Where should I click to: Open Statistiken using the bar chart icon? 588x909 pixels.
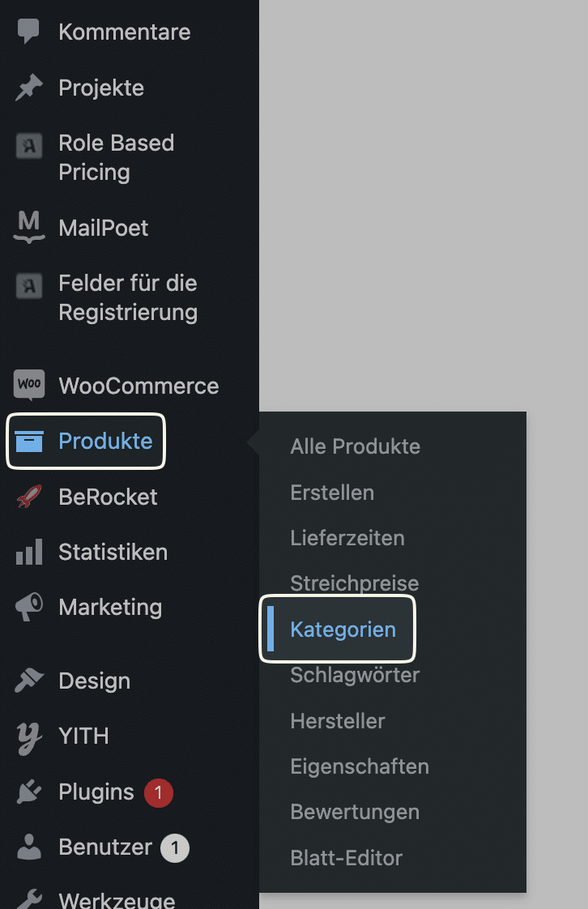29,552
